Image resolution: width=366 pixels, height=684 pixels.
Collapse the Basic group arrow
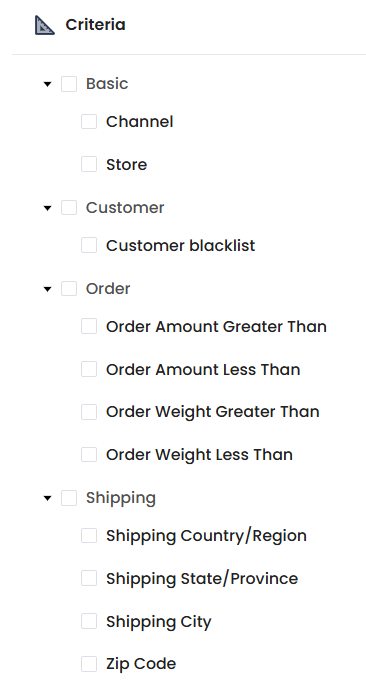tap(48, 84)
